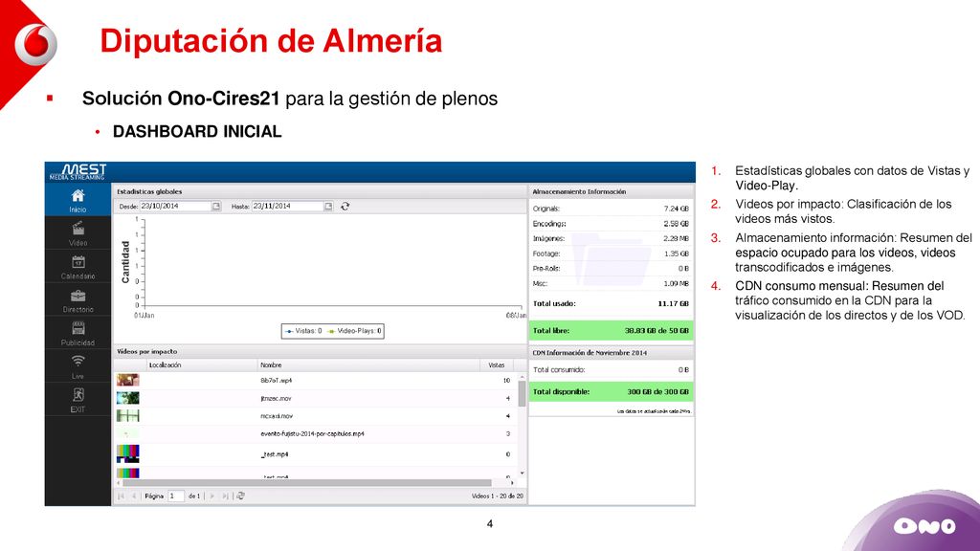Viewport: 980px width, 551px height.
Task: Click the file name mcxaxi.mov
Action: 277,416
